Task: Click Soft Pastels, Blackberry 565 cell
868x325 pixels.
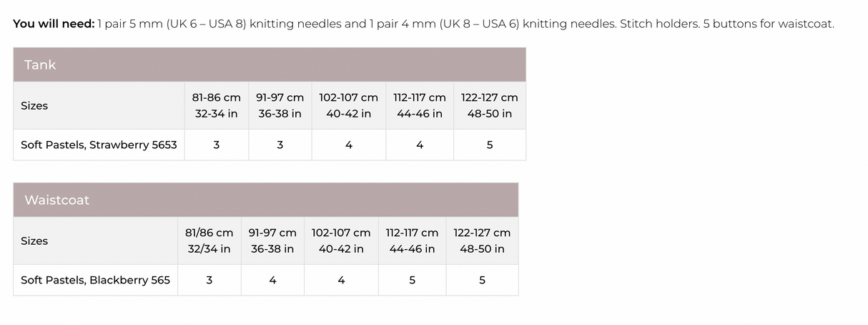Action: click(95, 280)
